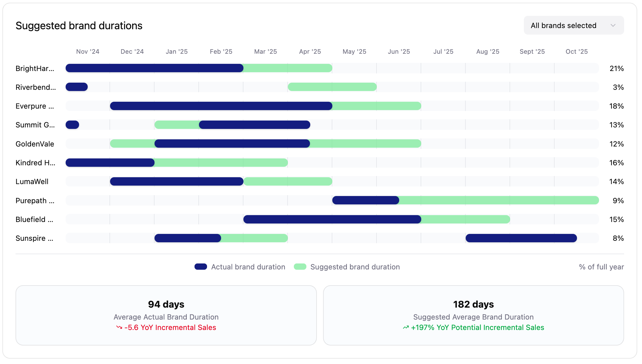Click Everpure's dark blue actual bar
Viewport: 642px width, 364px height.
click(221, 106)
